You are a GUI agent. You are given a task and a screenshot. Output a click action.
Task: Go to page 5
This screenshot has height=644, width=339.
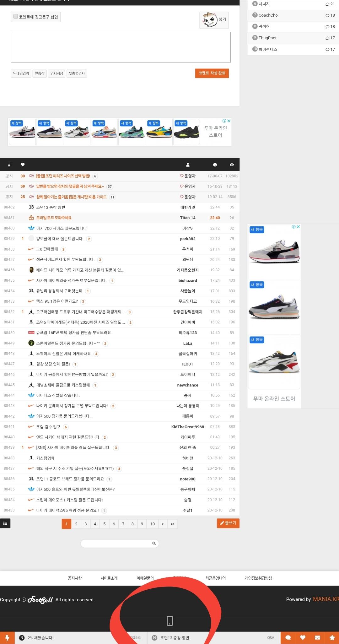pyautogui.click(x=105, y=524)
